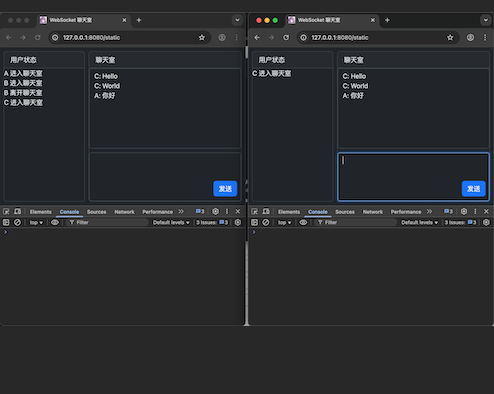The image size is (494, 394).
Task: Open 3 Issues link in left DevTools
Action: pos(212,222)
